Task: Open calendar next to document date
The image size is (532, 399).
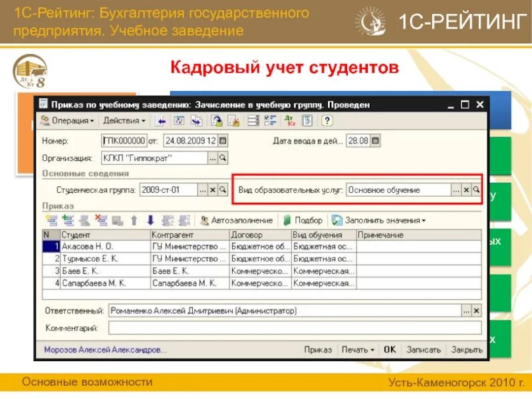Action: coord(223,140)
